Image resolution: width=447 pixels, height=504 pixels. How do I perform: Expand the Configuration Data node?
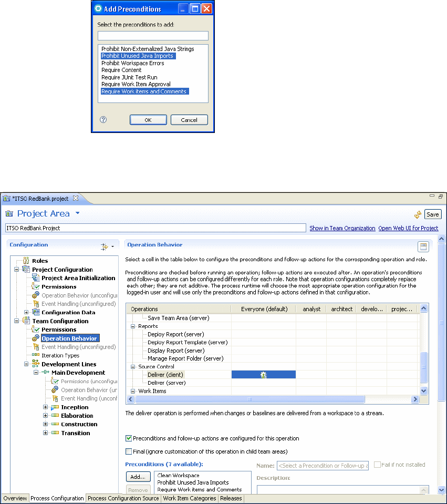[x=26, y=312]
